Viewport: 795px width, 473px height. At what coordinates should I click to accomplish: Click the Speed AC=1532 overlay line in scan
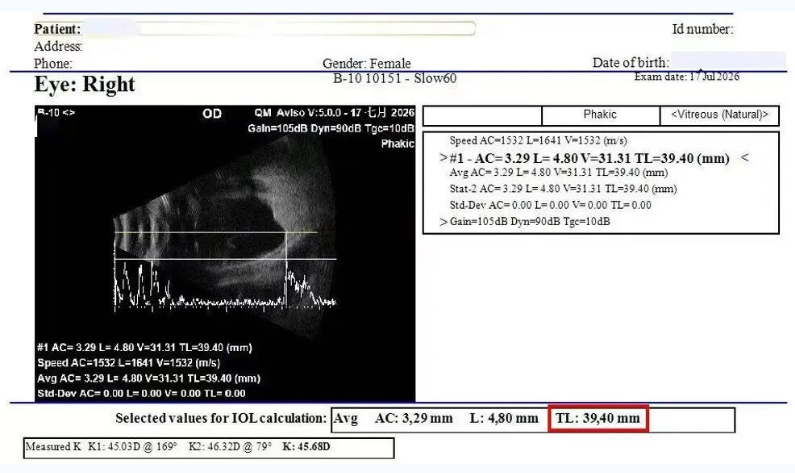[129, 363]
